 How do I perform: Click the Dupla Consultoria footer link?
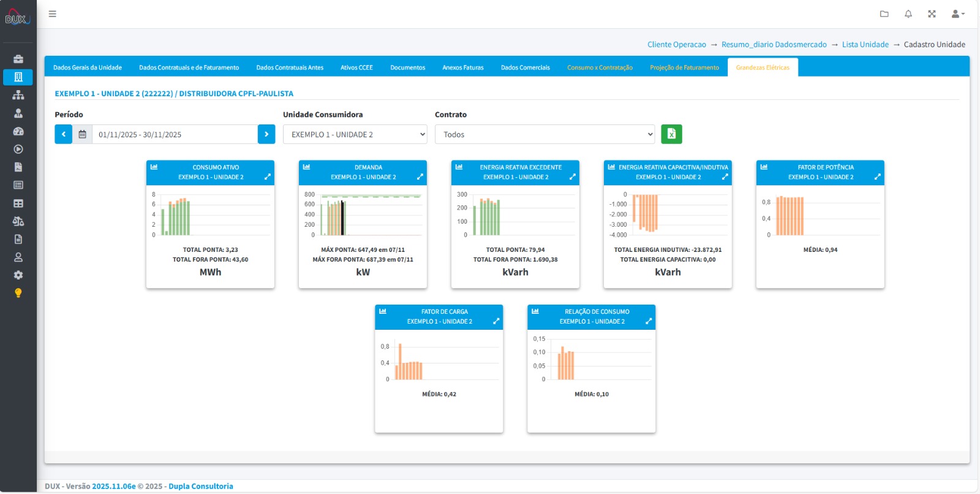(201, 486)
